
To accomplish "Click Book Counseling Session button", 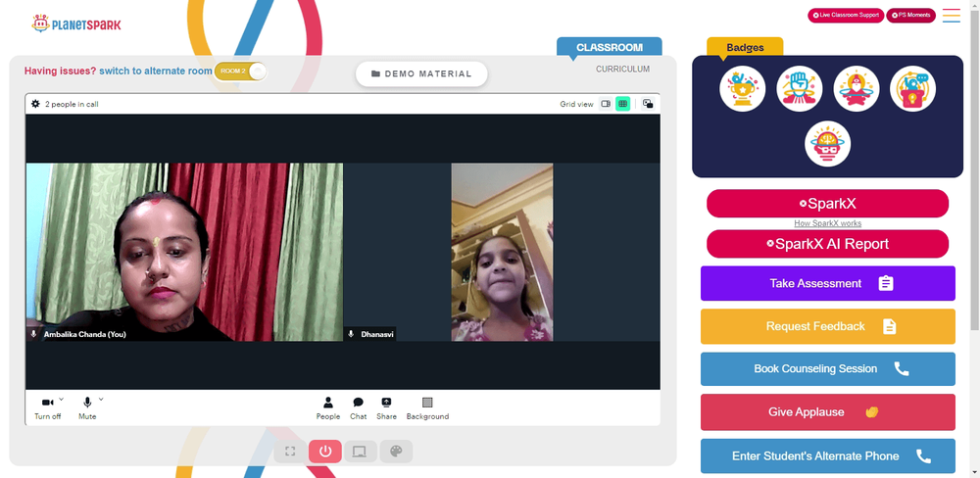I will (x=827, y=368).
